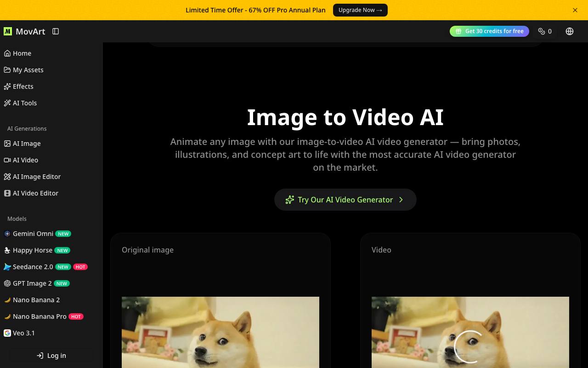
Task: Dismiss the Limited Time Offer banner
Action: coord(575,10)
